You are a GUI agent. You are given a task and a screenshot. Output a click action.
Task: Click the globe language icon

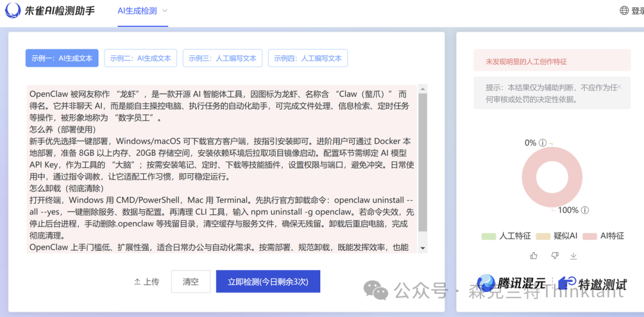624,10
